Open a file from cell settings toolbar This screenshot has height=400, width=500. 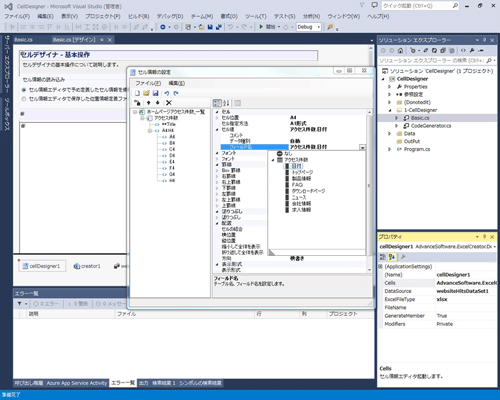146,93
